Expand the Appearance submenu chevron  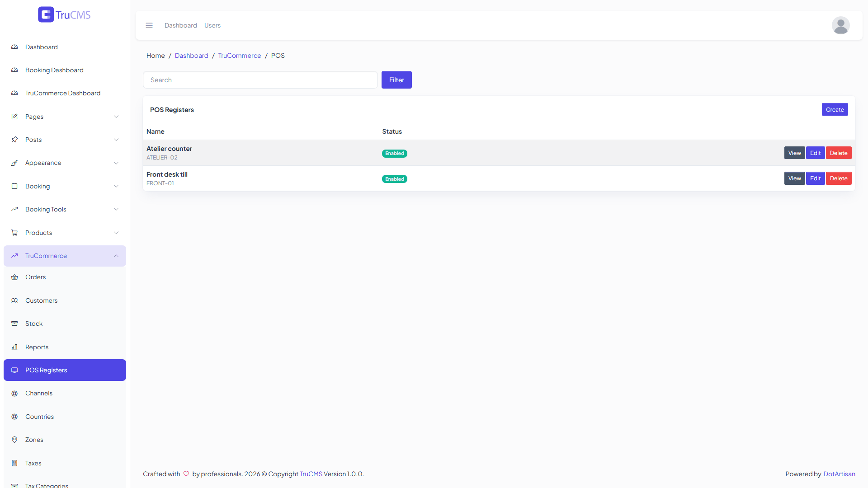point(116,163)
